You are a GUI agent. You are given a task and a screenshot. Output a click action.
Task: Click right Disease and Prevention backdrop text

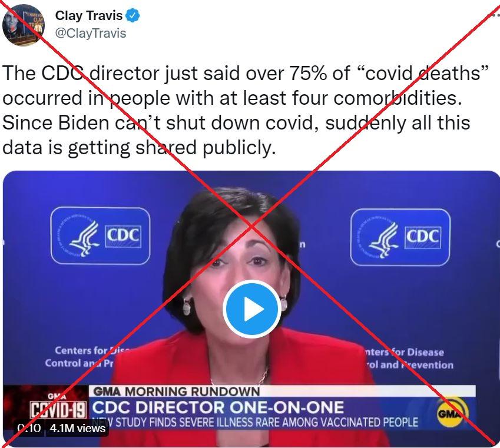click(x=410, y=359)
